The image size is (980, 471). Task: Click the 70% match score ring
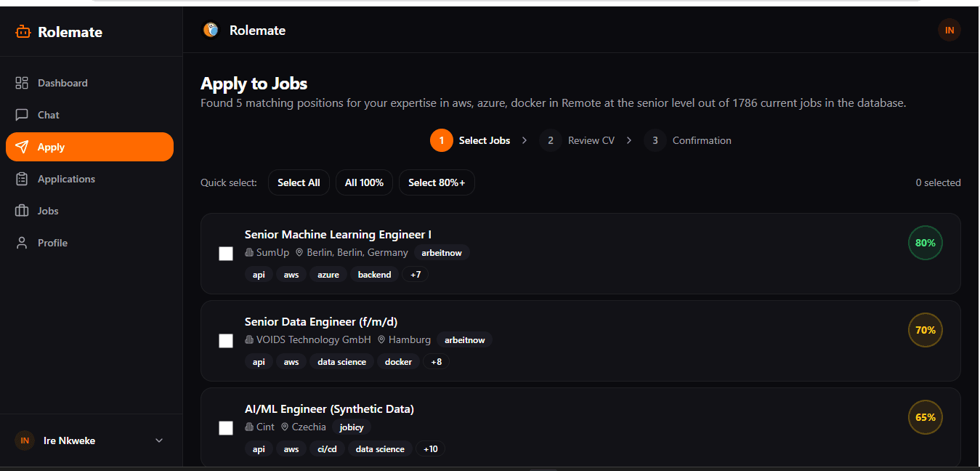(x=926, y=330)
